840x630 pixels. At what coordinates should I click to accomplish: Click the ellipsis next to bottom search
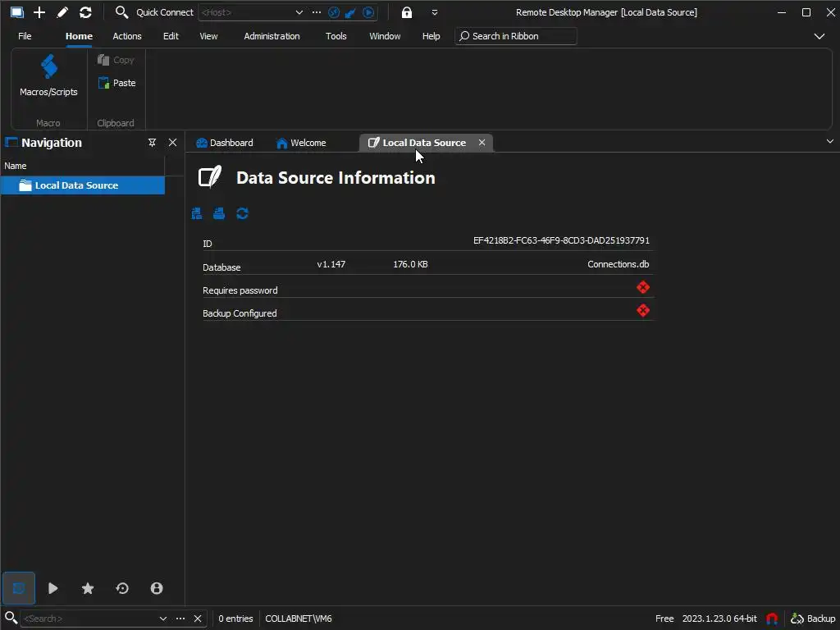tap(180, 619)
